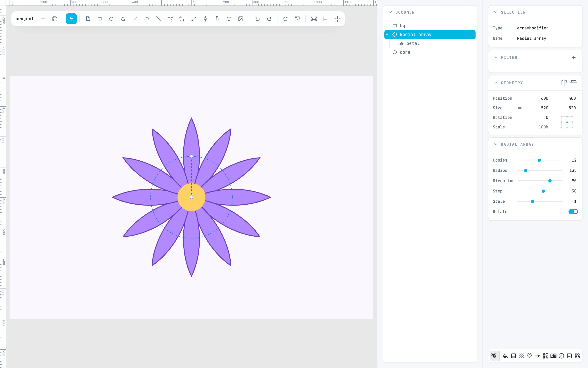Click the crosshair snapping icon

(x=338, y=19)
